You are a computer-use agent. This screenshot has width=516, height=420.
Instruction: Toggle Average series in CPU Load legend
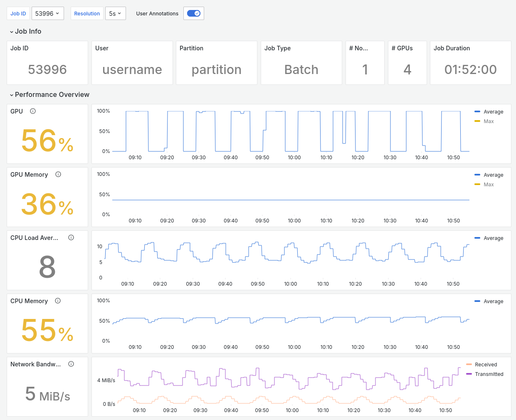pyautogui.click(x=494, y=238)
